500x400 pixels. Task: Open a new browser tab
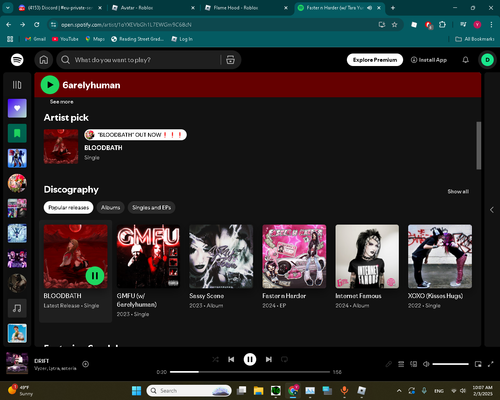(393, 8)
